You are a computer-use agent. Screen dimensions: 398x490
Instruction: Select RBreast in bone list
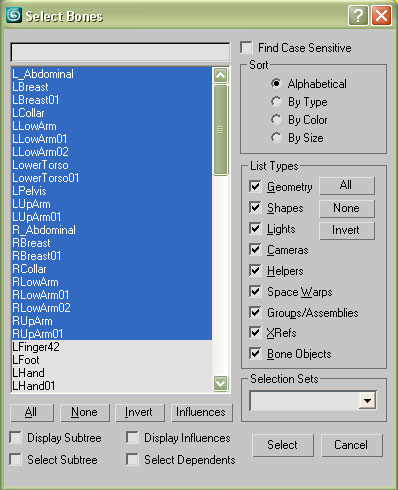point(112,243)
